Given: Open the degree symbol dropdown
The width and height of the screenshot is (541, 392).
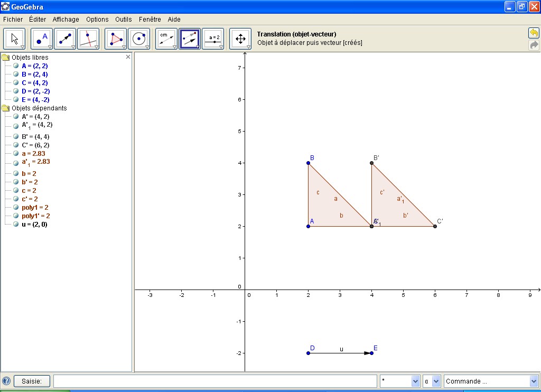Looking at the screenshot, I should tap(415, 381).
